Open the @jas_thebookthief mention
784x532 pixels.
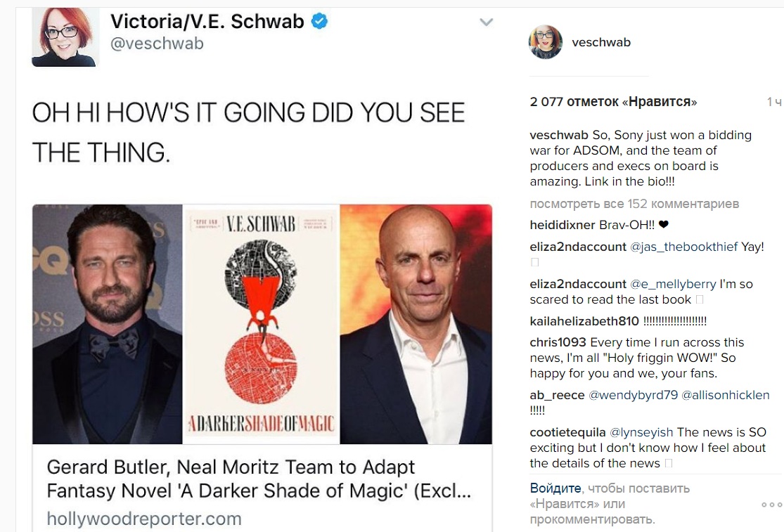(683, 247)
